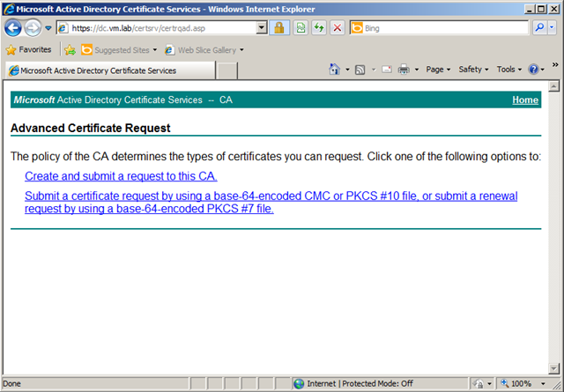
Task: Click the Help question mark icon
Action: pyautogui.click(x=533, y=69)
